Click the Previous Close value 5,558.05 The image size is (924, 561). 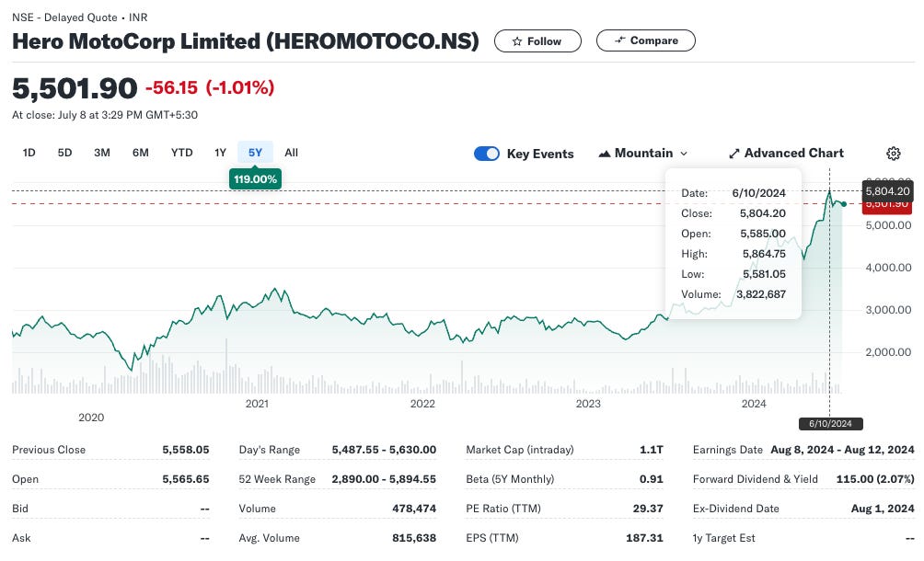186,450
